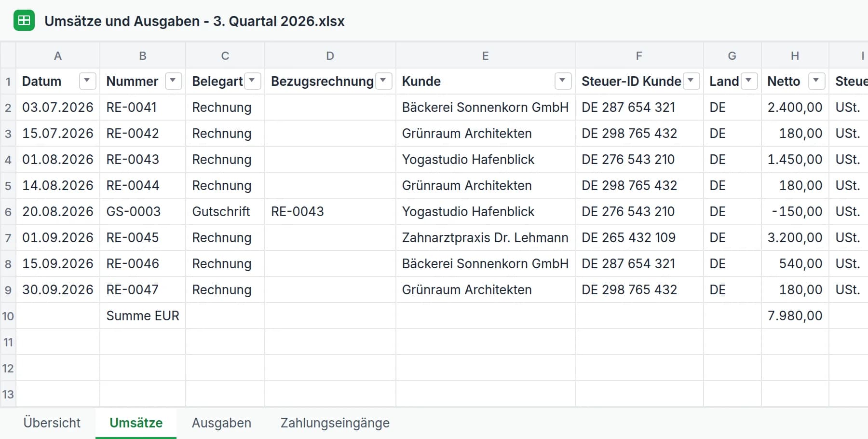Select the Bezugsrechnung cell RE-0043

coord(330,212)
